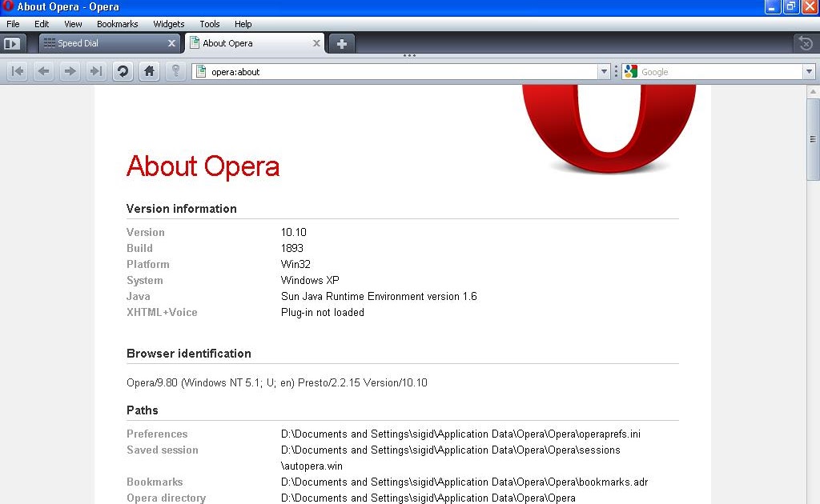
Task: Expand the search engine dropdown arrow
Action: click(809, 71)
